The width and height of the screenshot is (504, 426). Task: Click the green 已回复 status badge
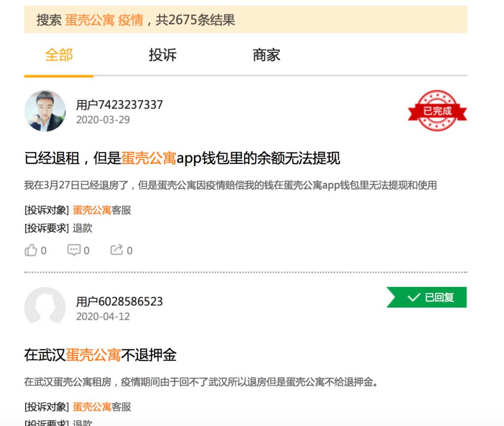click(x=427, y=297)
